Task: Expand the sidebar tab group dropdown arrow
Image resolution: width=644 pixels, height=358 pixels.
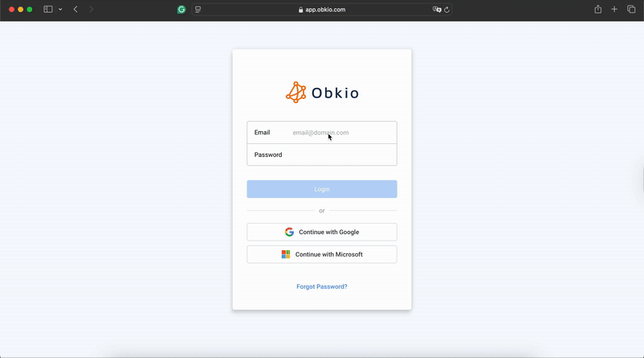Action: [x=60, y=9]
